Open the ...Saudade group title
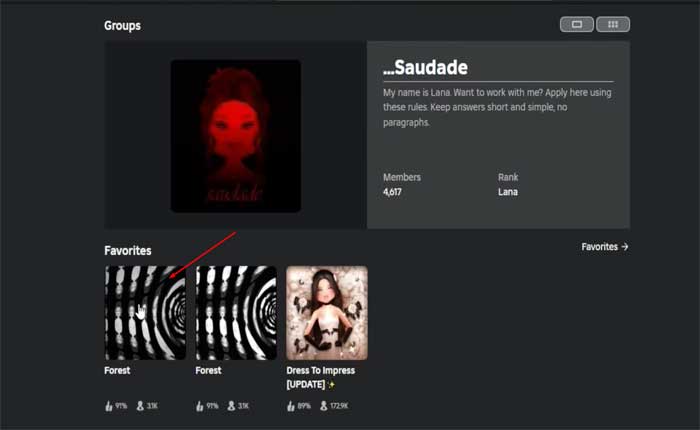This screenshot has width=700, height=430. click(x=425, y=67)
